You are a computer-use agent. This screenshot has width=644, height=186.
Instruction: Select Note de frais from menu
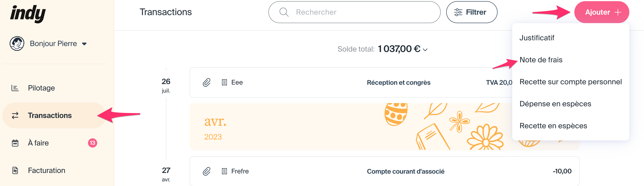coord(541,60)
